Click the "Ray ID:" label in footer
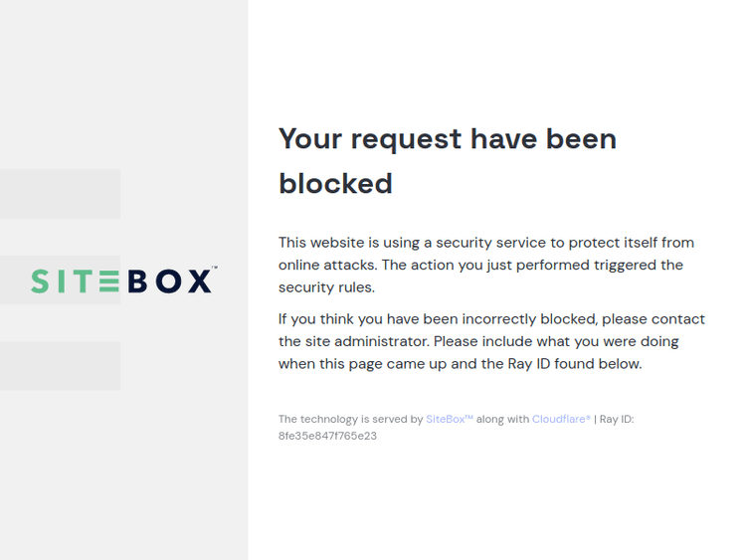The height and width of the screenshot is (560, 746). (x=617, y=419)
